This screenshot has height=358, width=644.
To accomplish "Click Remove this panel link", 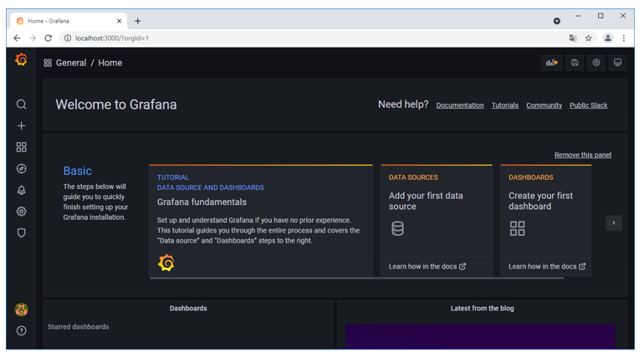I will (582, 155).
